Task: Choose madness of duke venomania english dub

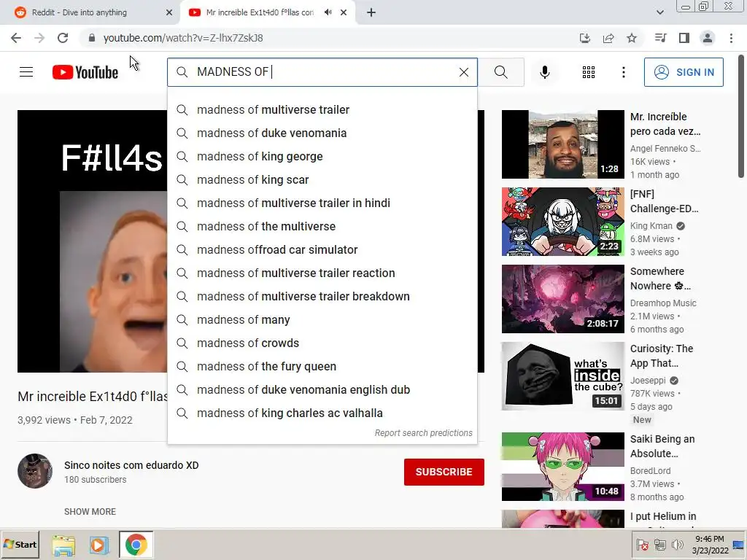Action: (x=322, y=389)
